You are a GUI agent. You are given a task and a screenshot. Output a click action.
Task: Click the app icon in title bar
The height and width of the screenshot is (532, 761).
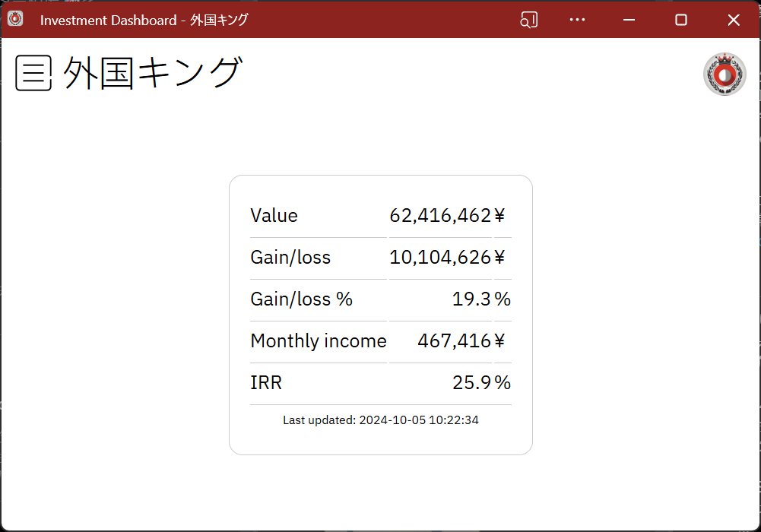[x=15, y=20]
